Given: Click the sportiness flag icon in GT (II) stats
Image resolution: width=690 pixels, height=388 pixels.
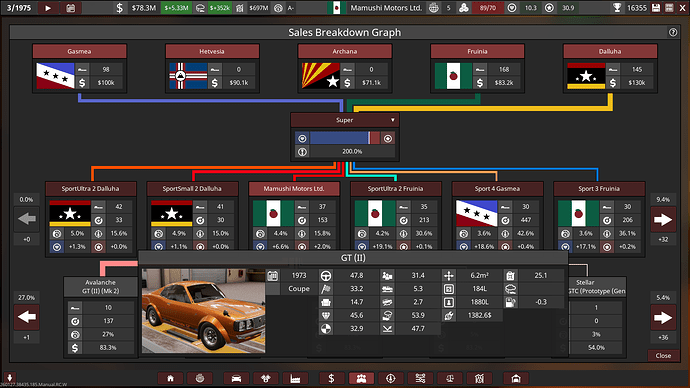Looking at the screenshot, I should coord(326,289).
